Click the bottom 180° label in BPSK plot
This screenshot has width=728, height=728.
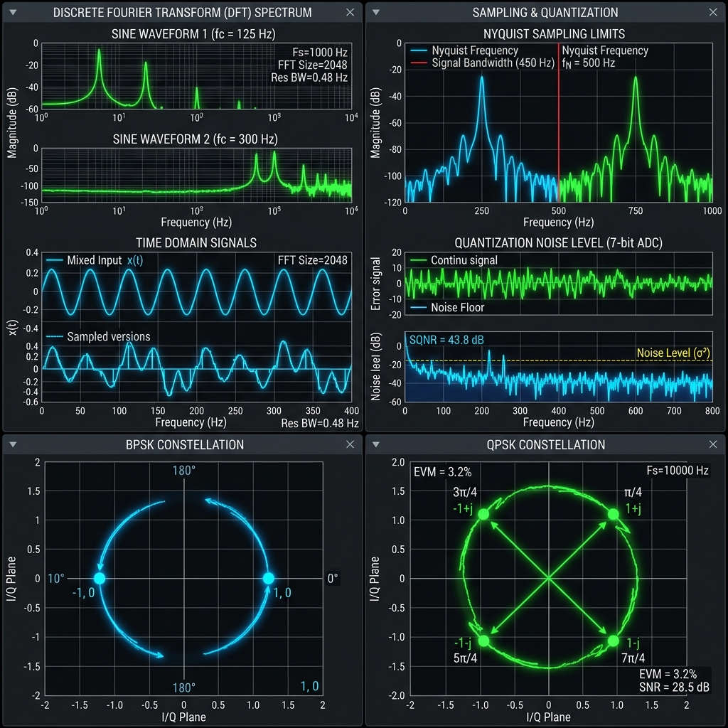pyautogui.click(x=184, y=687)
